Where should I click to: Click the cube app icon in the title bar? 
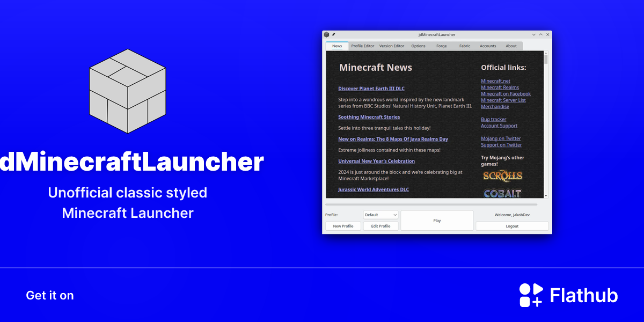coord(326,34)
